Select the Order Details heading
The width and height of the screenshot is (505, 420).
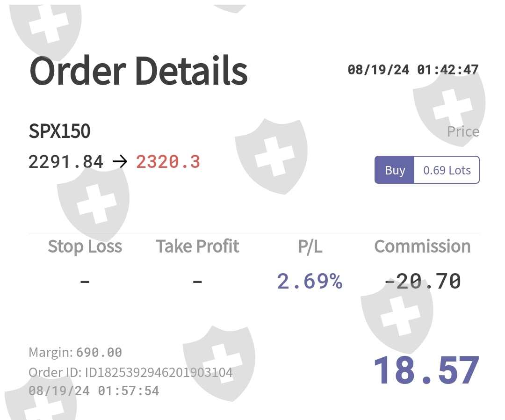(x=138, y=71)
